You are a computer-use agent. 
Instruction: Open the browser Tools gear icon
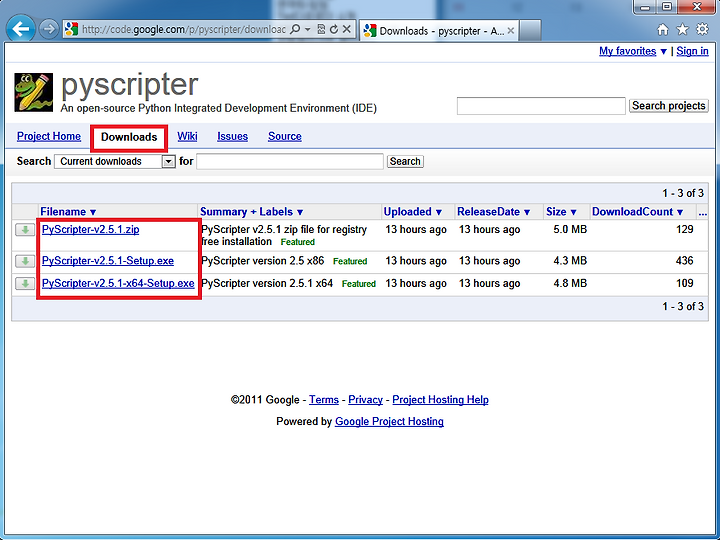click(703, 29)
